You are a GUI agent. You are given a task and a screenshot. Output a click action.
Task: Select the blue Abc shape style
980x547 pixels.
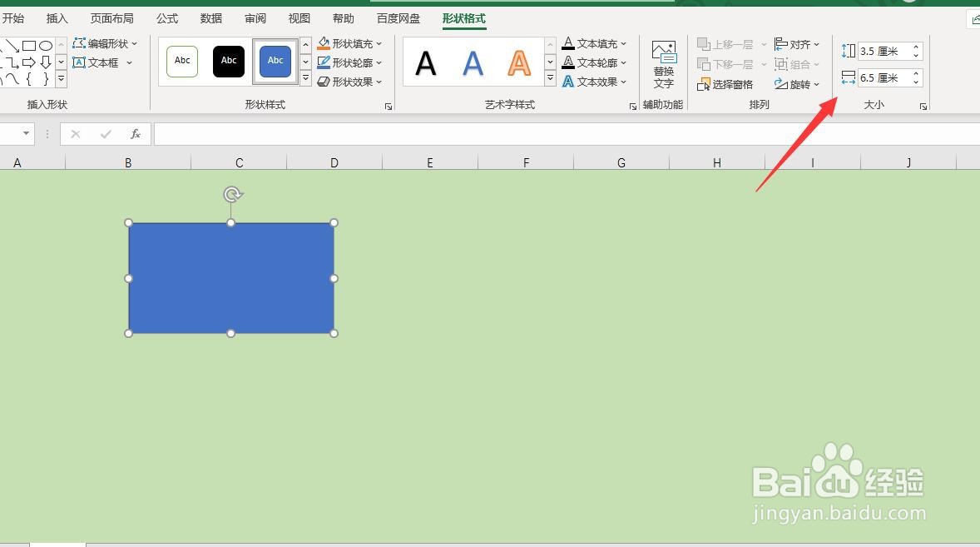coord(275,60)
